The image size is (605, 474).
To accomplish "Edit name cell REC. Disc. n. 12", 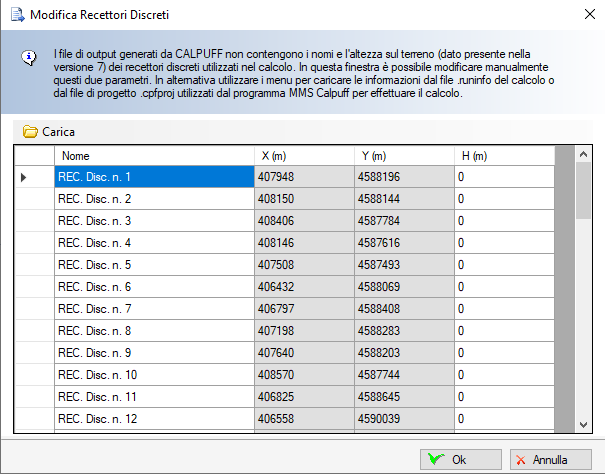I will [x=154, y=419].
